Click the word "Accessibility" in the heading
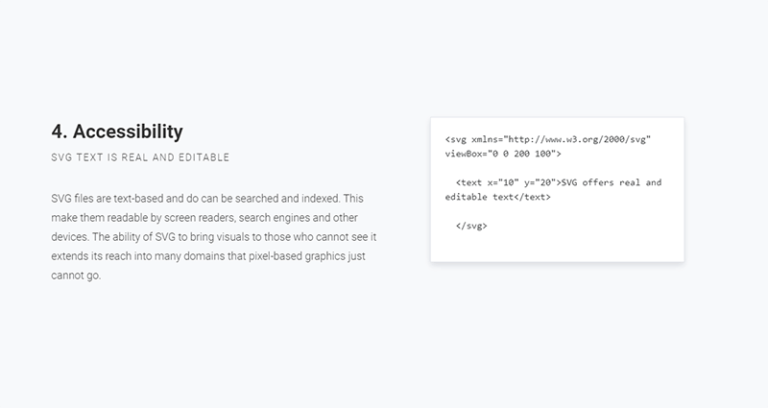 coord(128,132)
